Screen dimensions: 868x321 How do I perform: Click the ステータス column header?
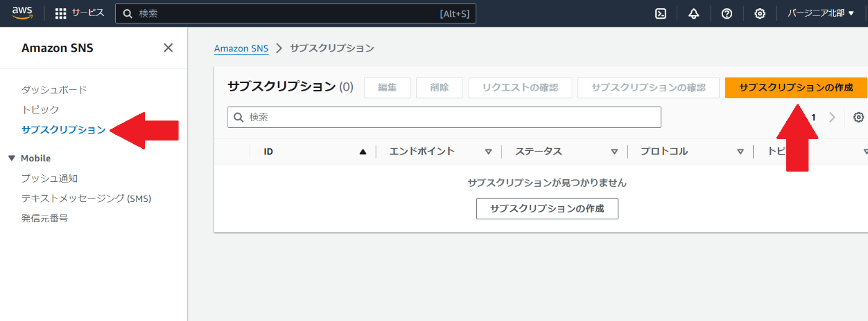[539, 151]
